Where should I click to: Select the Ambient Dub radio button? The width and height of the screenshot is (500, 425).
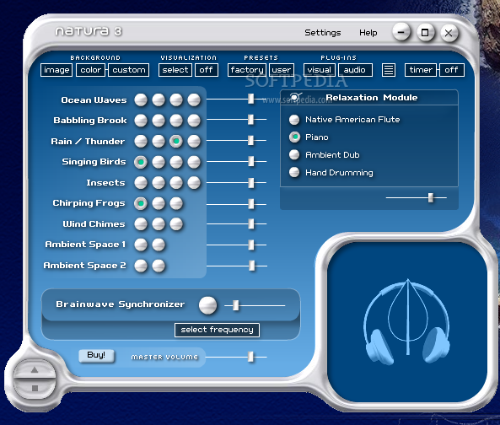coord(294,155)
